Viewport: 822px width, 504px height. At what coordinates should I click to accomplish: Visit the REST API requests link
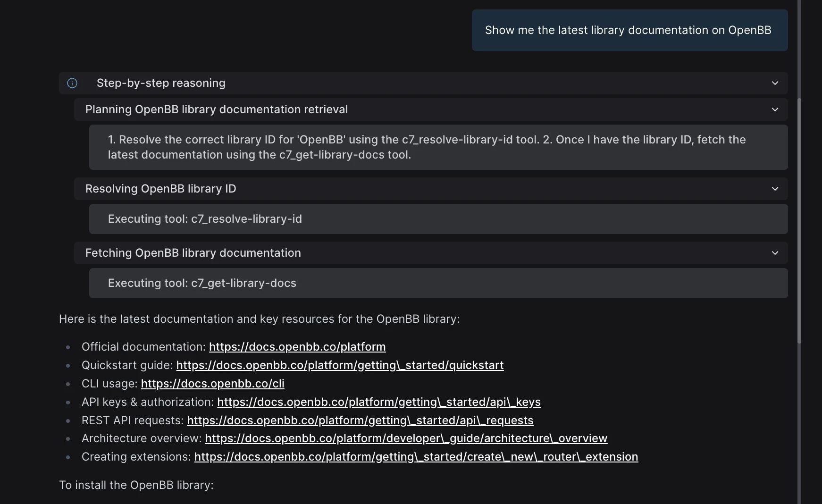click(x=360, y=420)
